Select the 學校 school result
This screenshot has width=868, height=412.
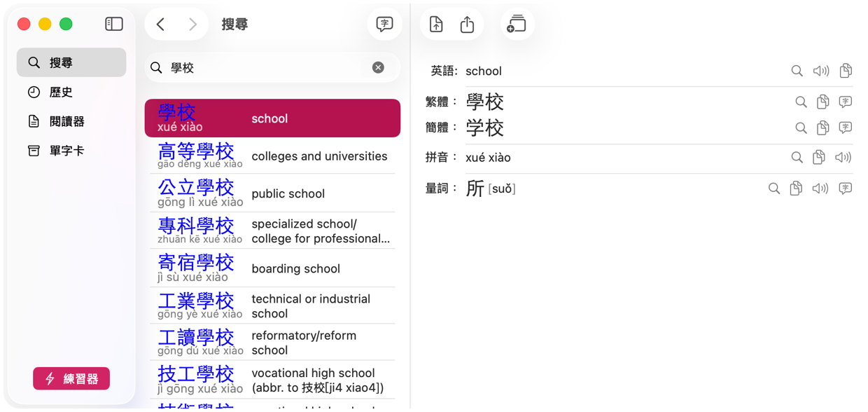click(x=272, y=118)
